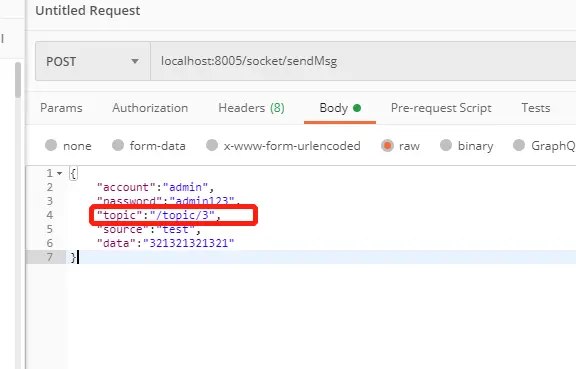
Task: Select x-www-form-urlencoded radio option
Action: [x=212, y=145]
